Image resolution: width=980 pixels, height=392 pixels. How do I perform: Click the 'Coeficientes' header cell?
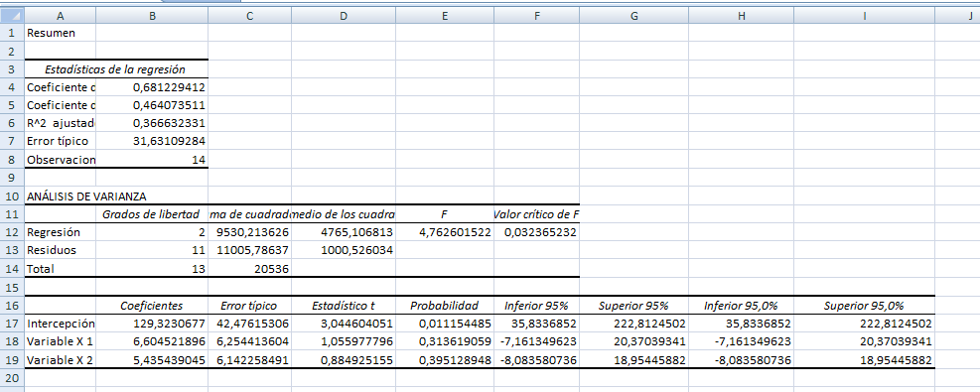tap(152, 306)
